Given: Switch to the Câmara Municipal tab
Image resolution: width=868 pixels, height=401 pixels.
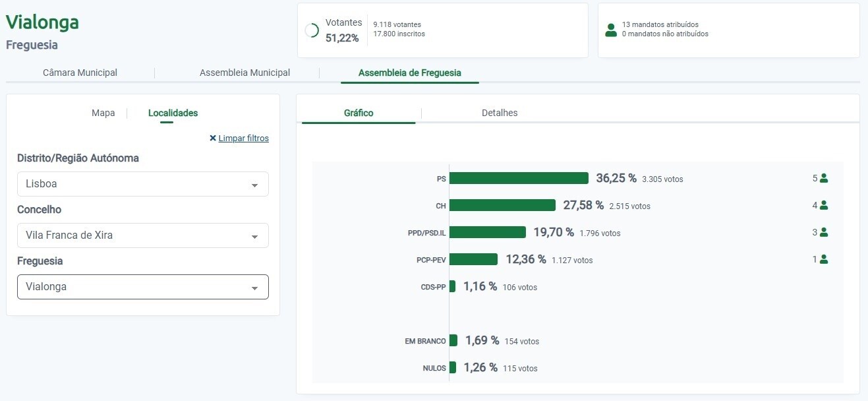Looking at the screenshot, I should tap(80, 73).
